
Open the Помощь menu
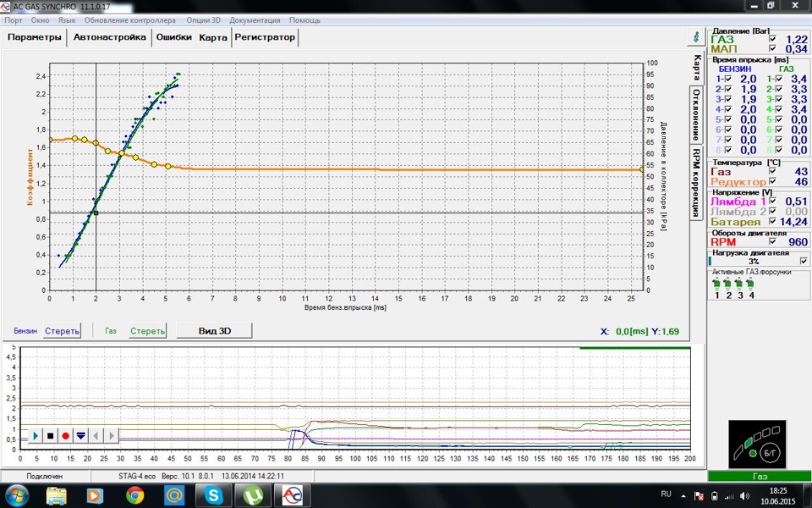tap(304, 20)
